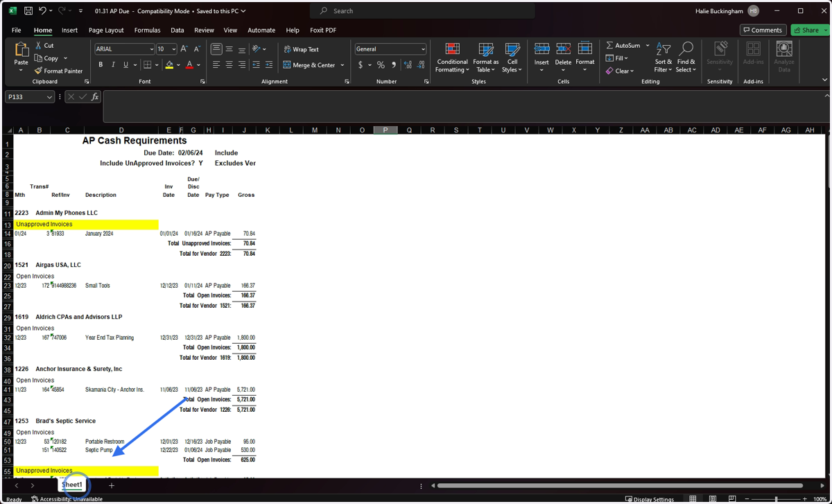Increase Decimal places
The height and width of the screenshot is (504, 832).
pos(408,65)
